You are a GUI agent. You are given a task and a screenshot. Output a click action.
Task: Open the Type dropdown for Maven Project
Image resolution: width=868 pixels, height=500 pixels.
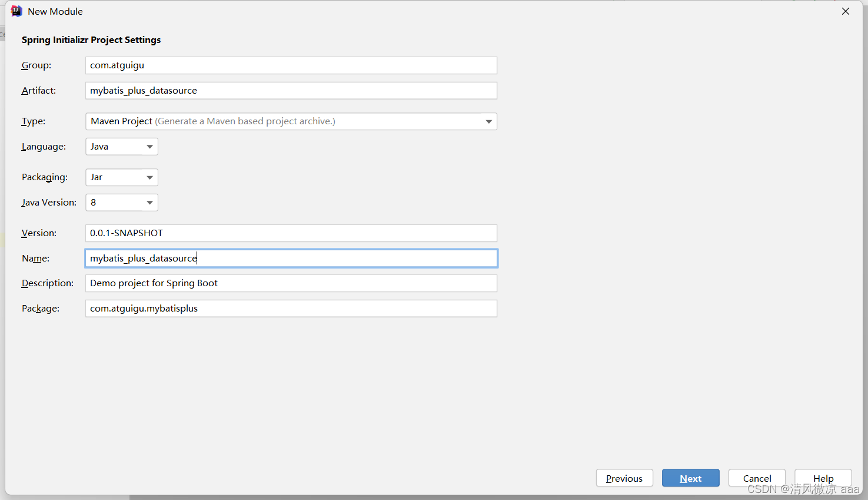click(x=291, y=121)
